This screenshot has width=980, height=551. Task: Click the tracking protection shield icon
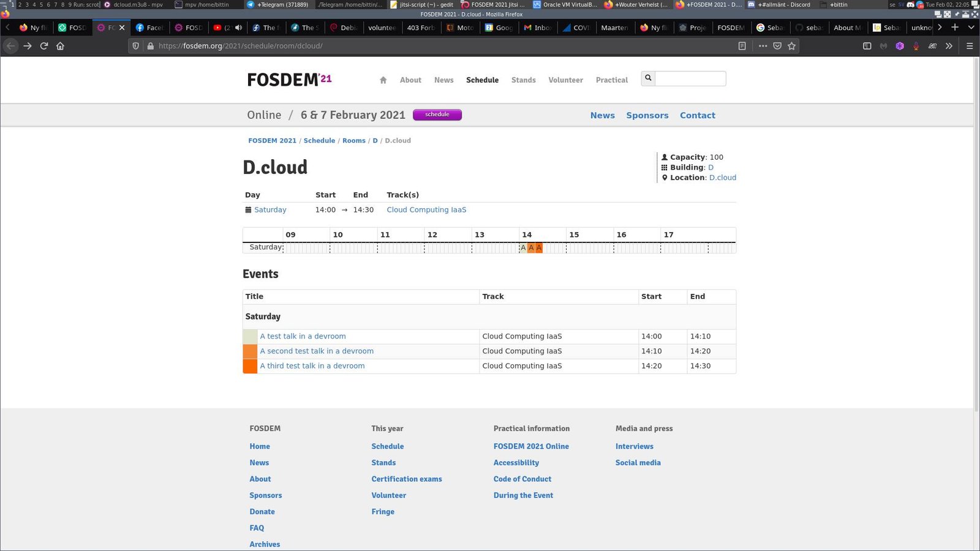click(136, 46)
